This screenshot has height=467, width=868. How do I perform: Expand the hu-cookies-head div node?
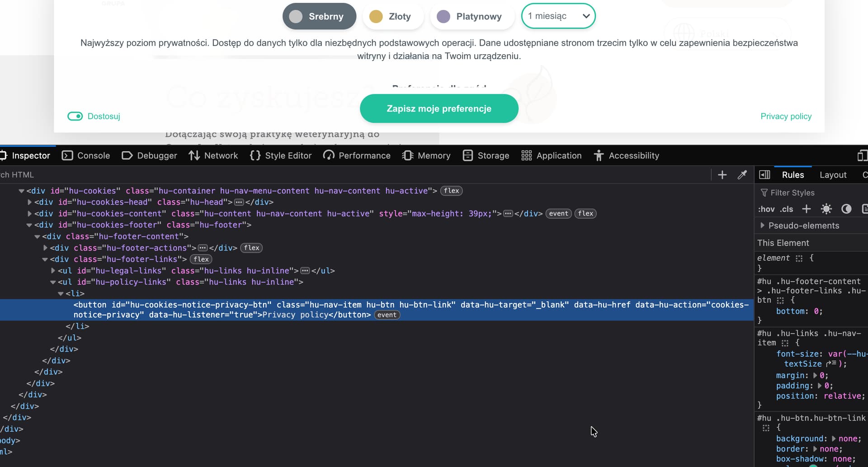(30, 202)
